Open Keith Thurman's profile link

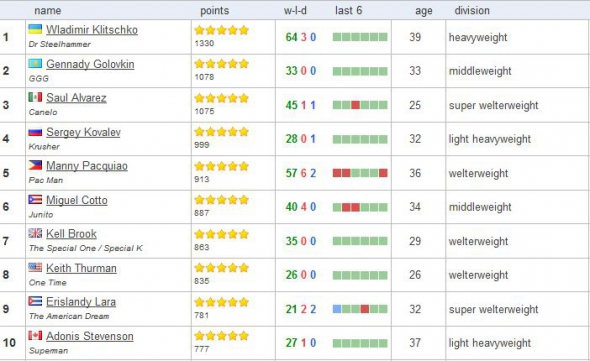tap(81, 268)
